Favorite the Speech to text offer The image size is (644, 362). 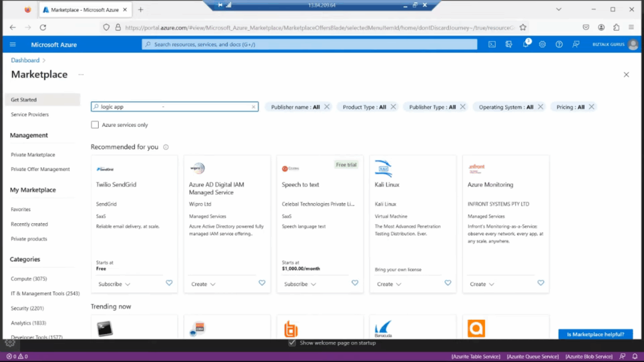click(x=355, y=283)
